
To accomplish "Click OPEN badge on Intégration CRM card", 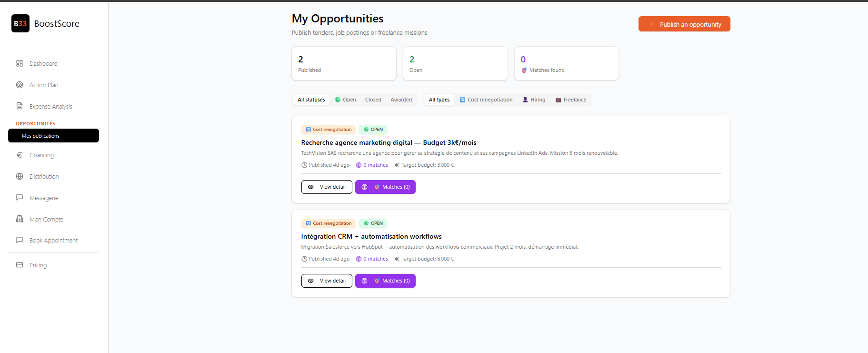I will coord(373,223).
